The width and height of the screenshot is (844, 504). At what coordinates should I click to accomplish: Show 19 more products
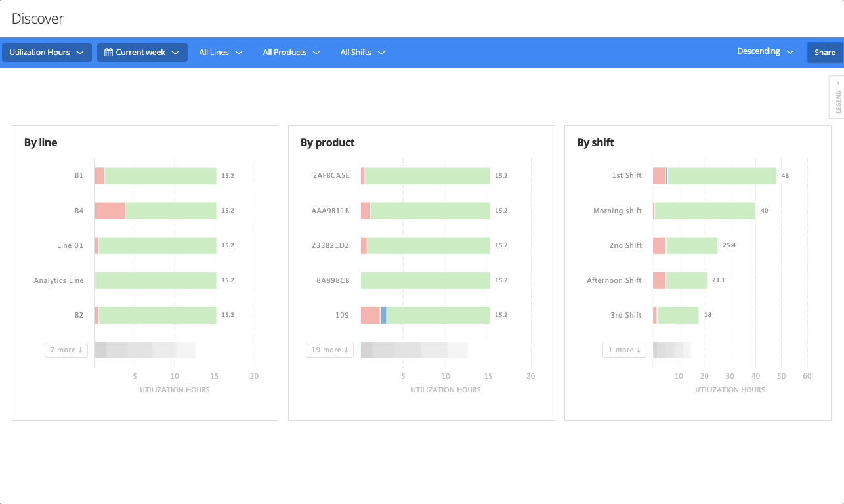[x=329, y=350]
